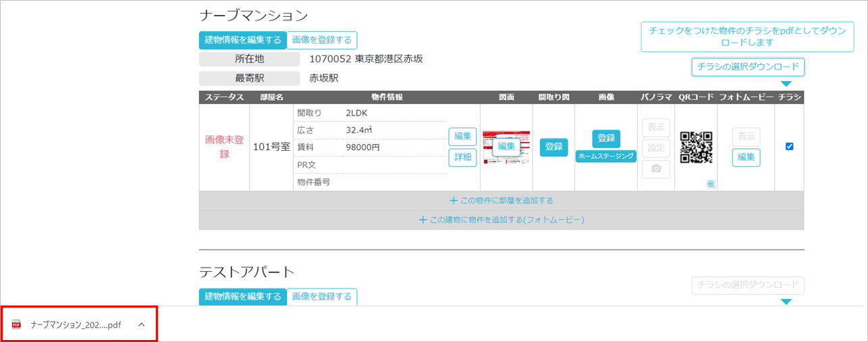Click plus icon to add photo movie property
The image size is (868, 342).
point(423,220)
